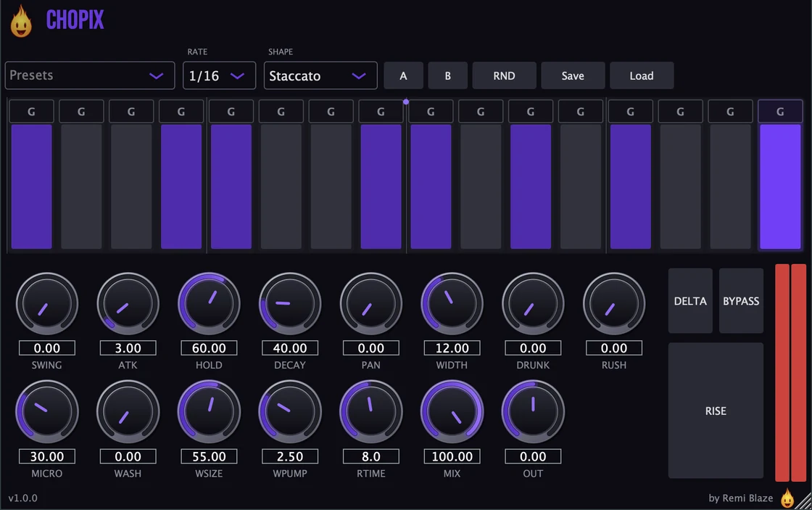Toggle the eighth step bar in the sequencer

click(381, 186)
